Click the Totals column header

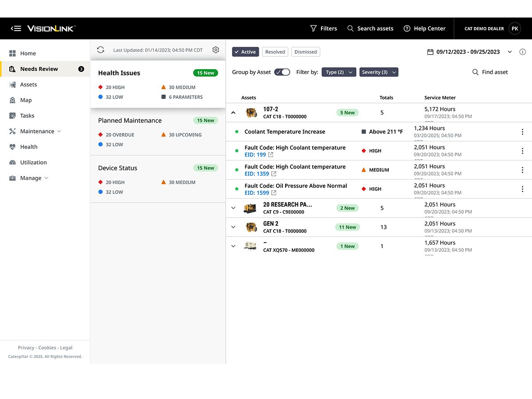coord(386,98)
